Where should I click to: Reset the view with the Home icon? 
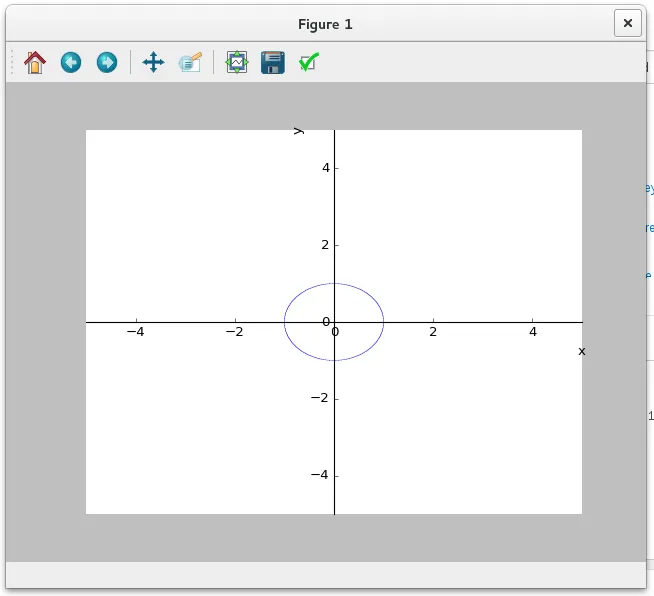35,63
